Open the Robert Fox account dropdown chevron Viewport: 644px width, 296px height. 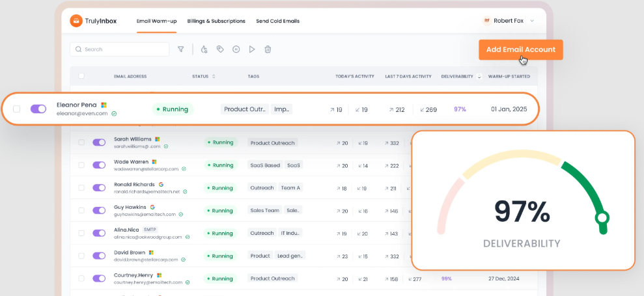[x=532, y=21]
